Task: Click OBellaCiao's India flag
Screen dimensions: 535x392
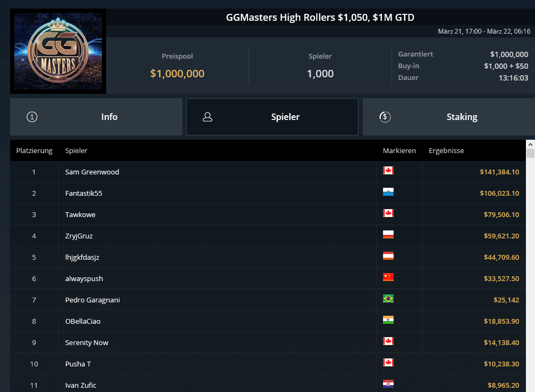Action: (388, 319)
